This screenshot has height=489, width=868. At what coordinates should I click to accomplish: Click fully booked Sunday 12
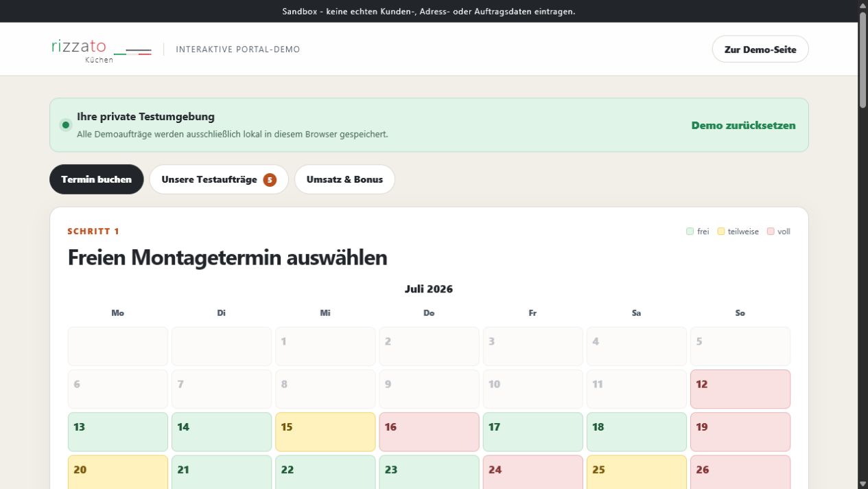click(740, 389)
